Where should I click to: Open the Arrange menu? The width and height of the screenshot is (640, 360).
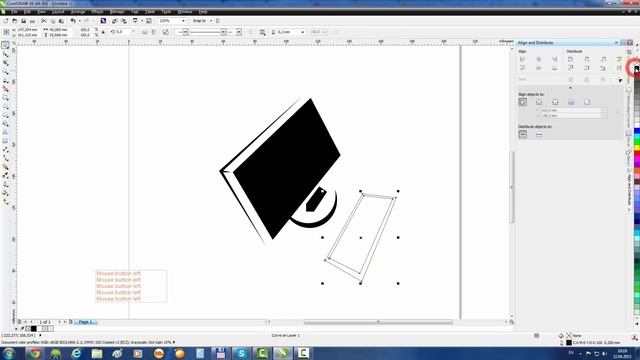tap(78, 12)
